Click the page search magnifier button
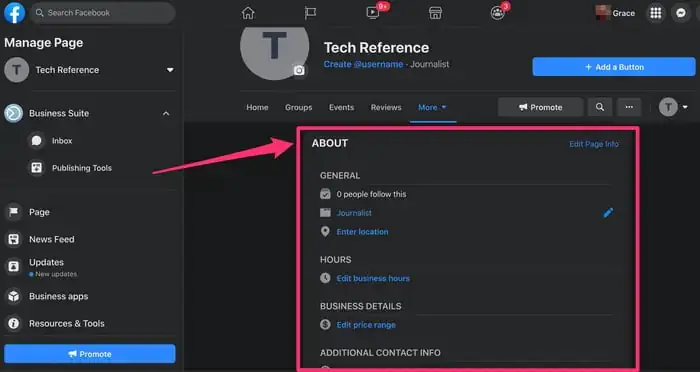Viewport: 700px width, 372px height. (x=600, y=107)
